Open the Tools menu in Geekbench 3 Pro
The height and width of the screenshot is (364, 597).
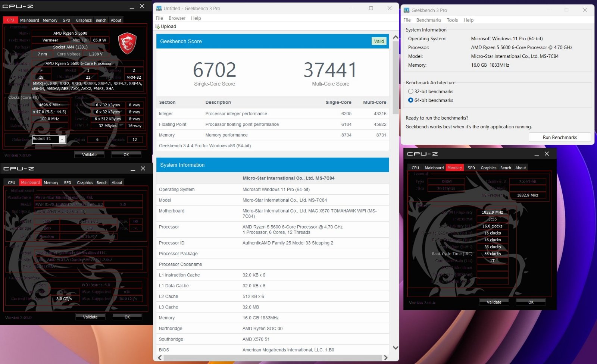click(x=452, y=20)
